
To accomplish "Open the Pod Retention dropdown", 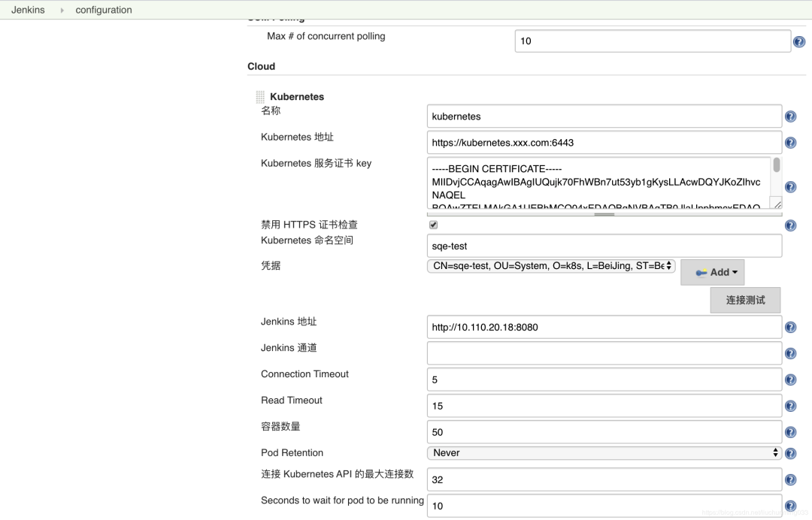I will (604, 452).
